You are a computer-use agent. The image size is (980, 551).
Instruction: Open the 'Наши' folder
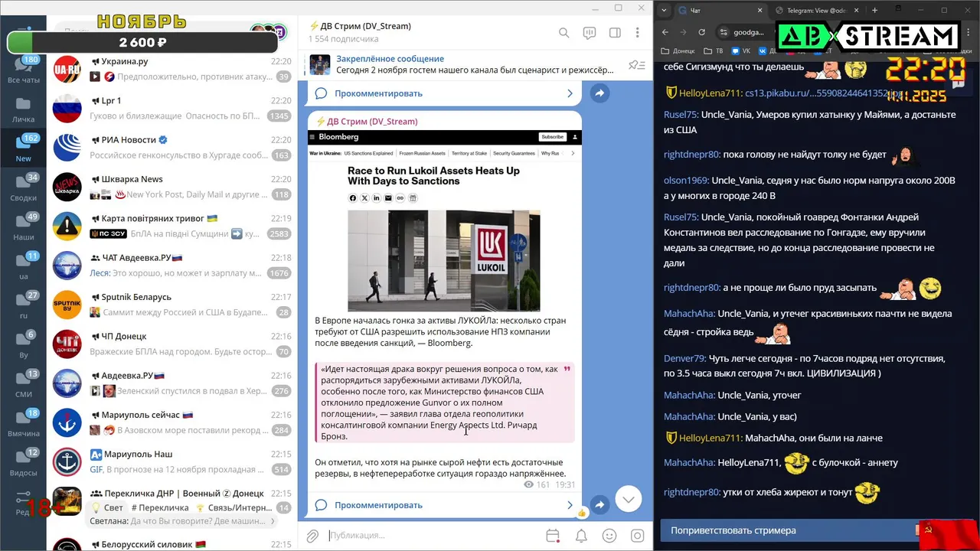pyautogui.click(x=24, y=227)
